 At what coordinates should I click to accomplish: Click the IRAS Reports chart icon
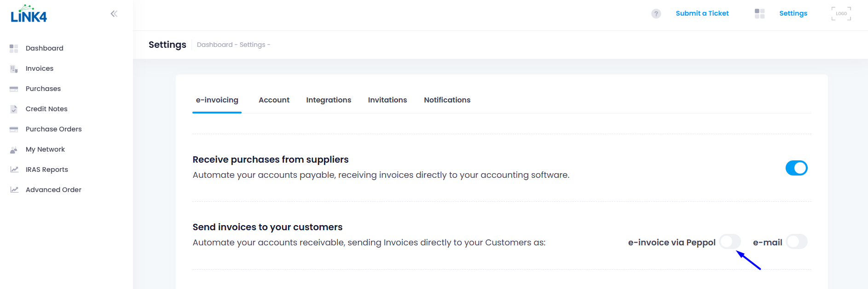(14, 170)
